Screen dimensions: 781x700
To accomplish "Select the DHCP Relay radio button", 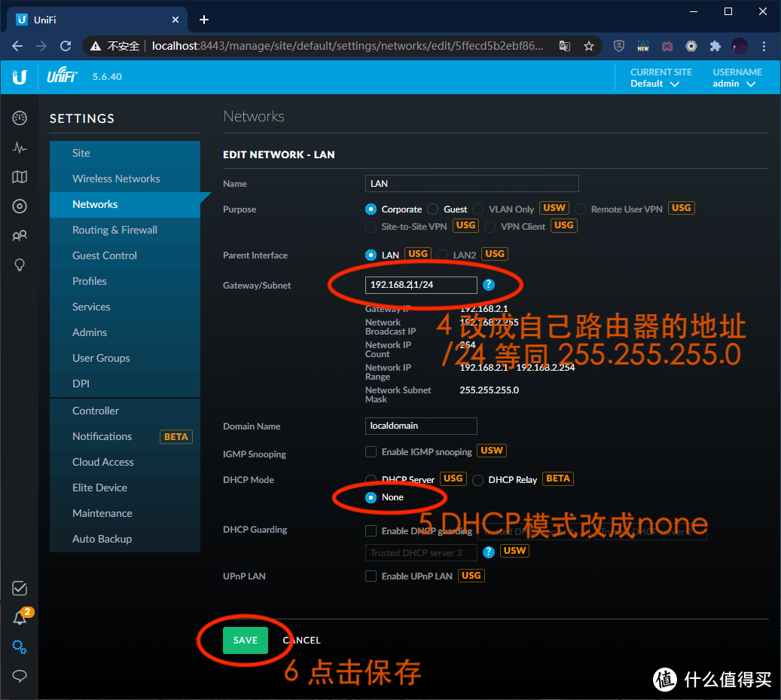I will 478,480.
